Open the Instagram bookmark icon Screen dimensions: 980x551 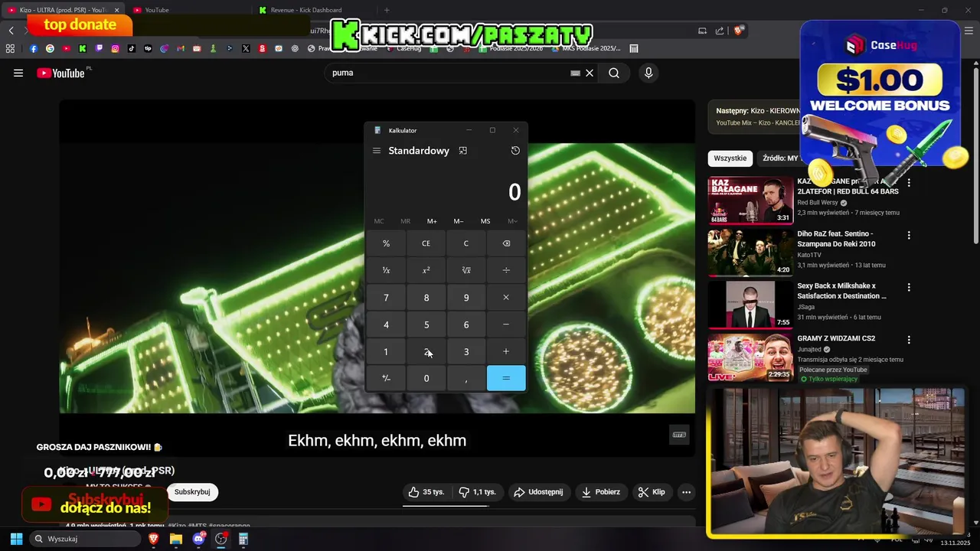pyautogui.click(x=116, y=48)
